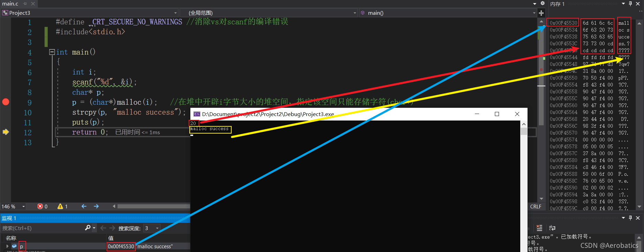
Task: Click the watch search magnifier icon
Action: point(88,228)
